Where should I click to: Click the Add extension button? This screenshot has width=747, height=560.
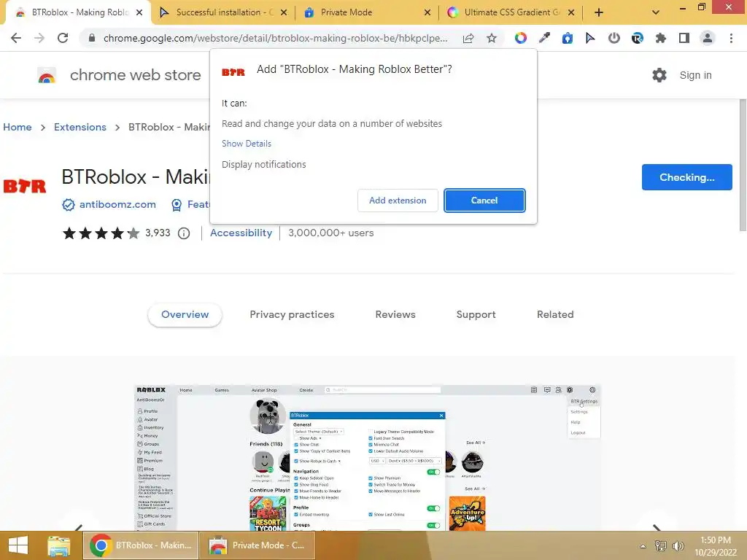tap(398, 201)
